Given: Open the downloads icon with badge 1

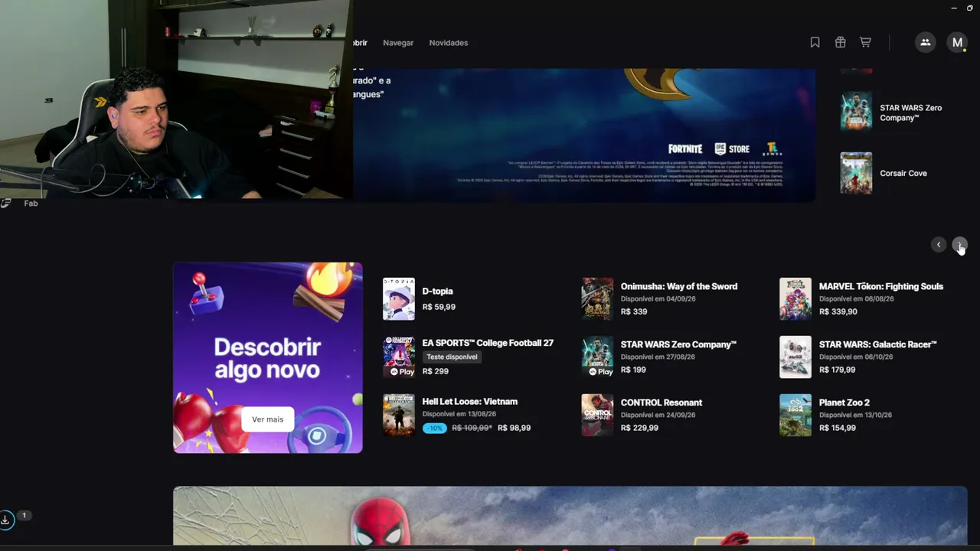Looking at the screenshot, I should (5, 520).
